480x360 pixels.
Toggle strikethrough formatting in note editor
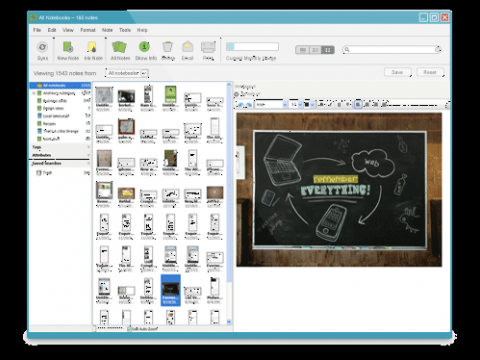tap(348, 104)
